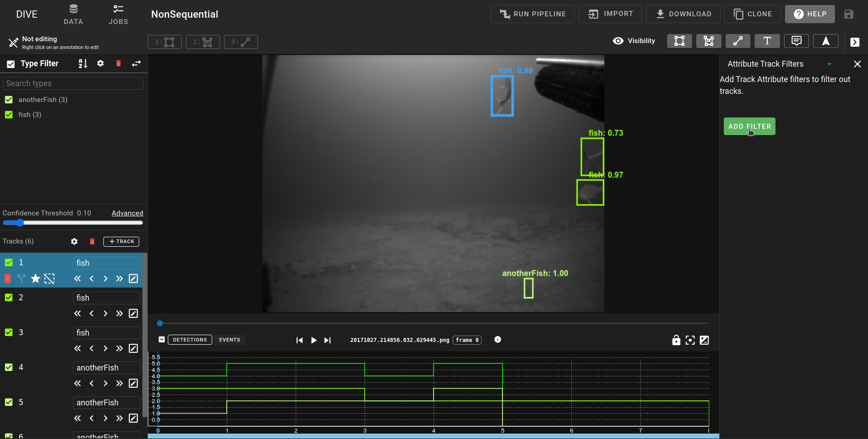
Task: Toggle polygon visibility icon
Action: pyautogui.click(x=708, y=41)
